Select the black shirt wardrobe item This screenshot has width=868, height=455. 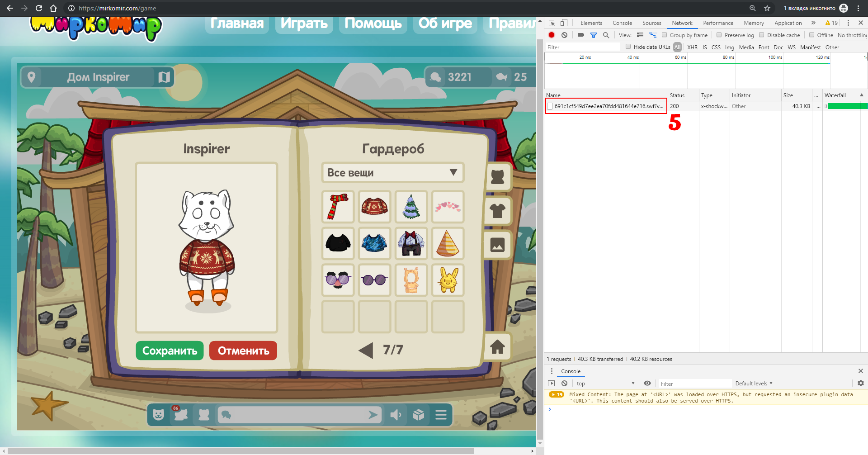338,243
